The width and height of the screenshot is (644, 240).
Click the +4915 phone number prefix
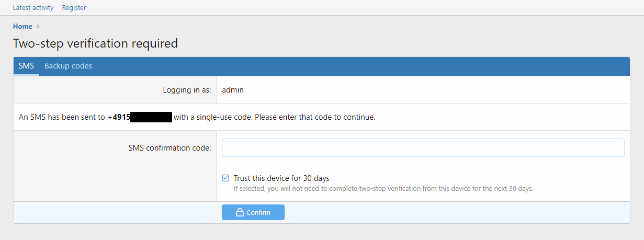pos(119,117)
